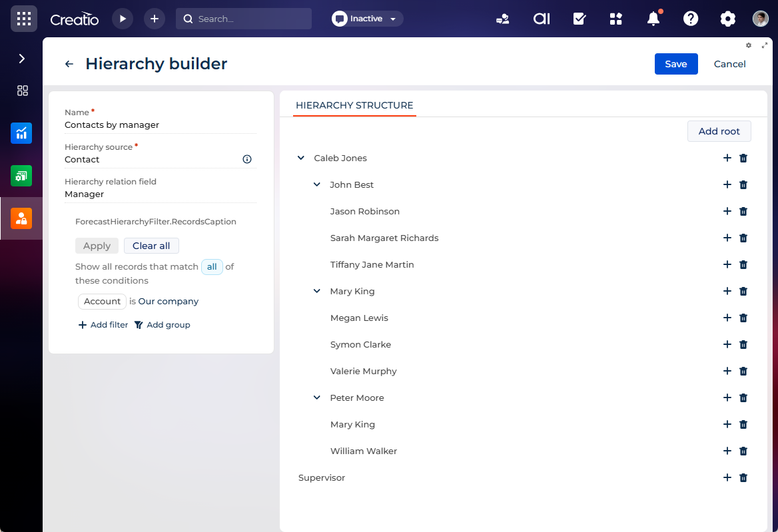Add a child under Megan Lewis
Image resolution: width=778 pixels, height=532 pixels.
(727, 318)
